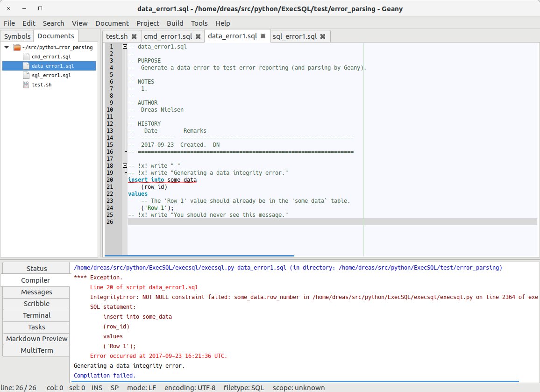540x392 pixels.
Task: Click the '**** Exception.' output line
Action: click(x=98, y=277)
